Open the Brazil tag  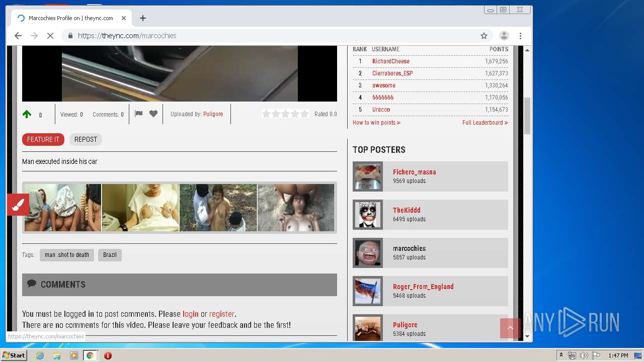(x=110, y=255)
